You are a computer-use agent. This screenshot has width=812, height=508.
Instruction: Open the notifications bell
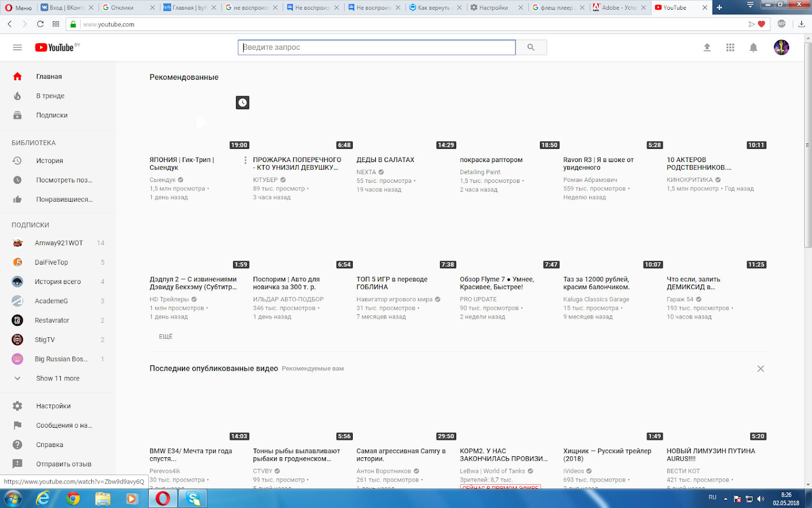tap(754, 47)
